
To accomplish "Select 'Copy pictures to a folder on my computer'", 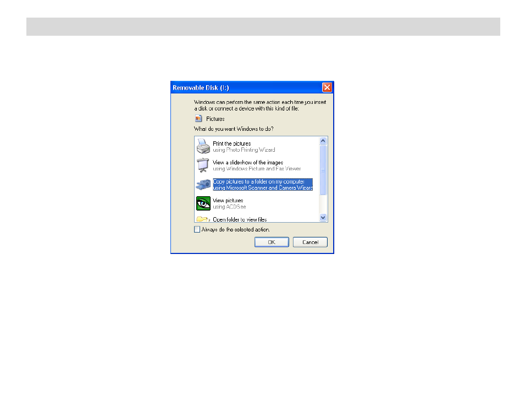I will pyautogui.click(x=258, y=181).
